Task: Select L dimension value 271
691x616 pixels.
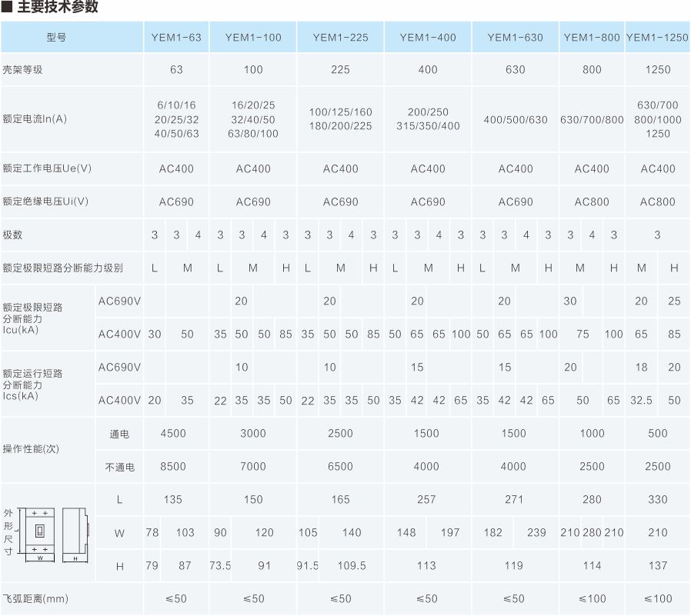Action: pyautogui.click(x=514, y=499)
